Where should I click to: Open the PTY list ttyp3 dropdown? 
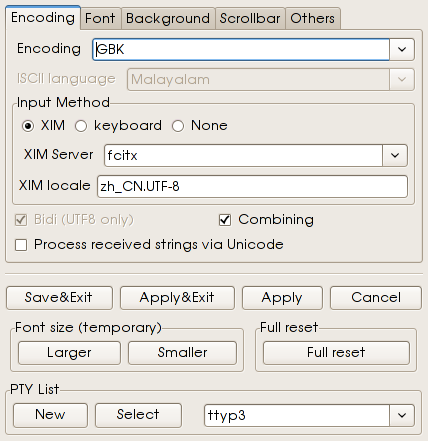click(x=402, y=415)
